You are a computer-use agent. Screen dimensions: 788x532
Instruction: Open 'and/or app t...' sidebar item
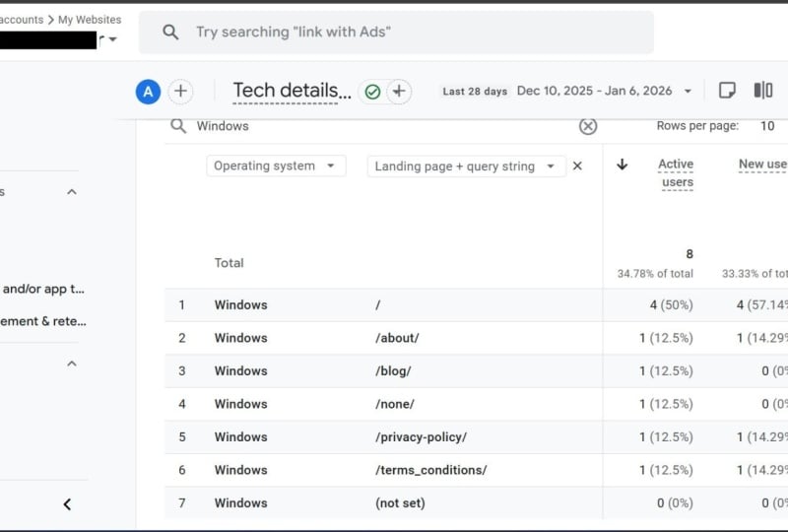point(43,289)
